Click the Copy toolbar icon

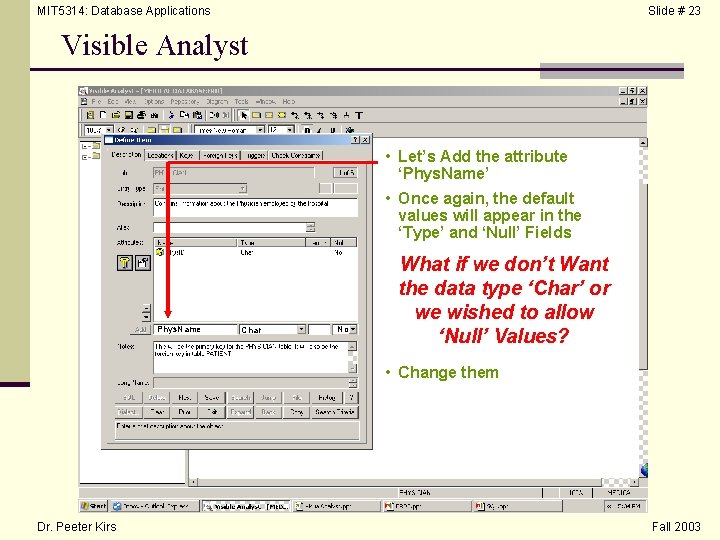click(184, 115)
